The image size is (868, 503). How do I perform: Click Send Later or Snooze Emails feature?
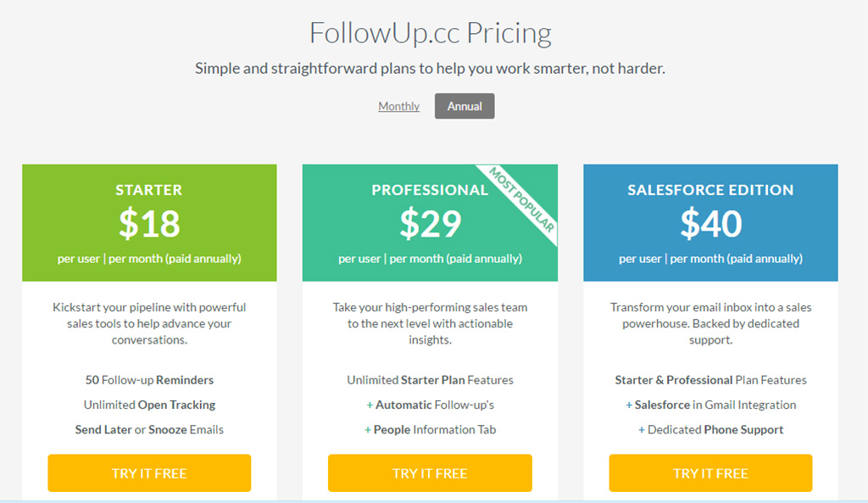tap(149, 429)
